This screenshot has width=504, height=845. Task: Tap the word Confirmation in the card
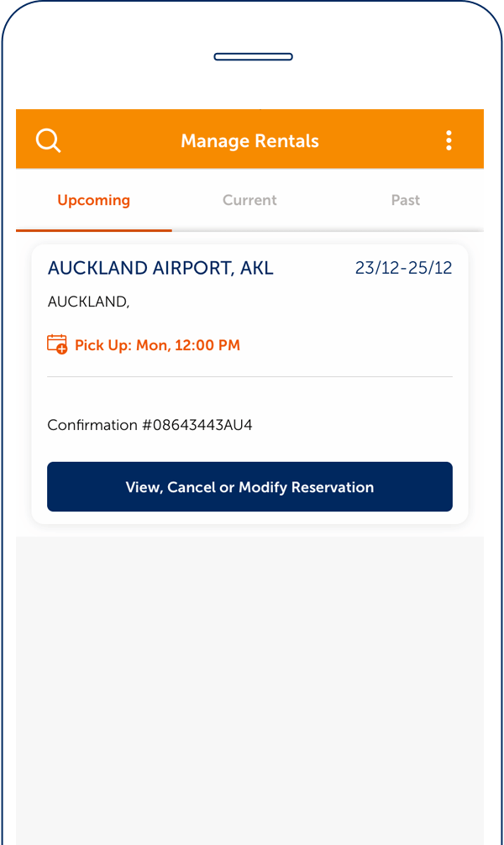tap(92, 425)
